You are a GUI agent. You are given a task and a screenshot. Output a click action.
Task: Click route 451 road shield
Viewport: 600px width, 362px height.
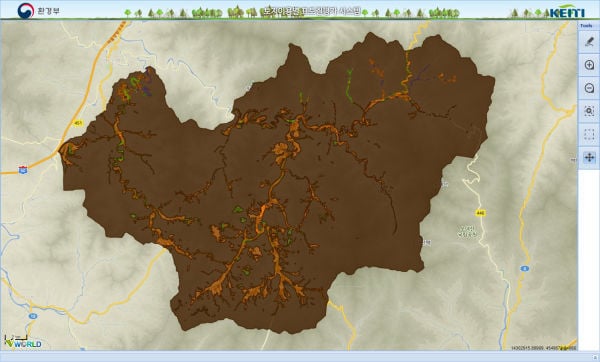click(78, 123)
